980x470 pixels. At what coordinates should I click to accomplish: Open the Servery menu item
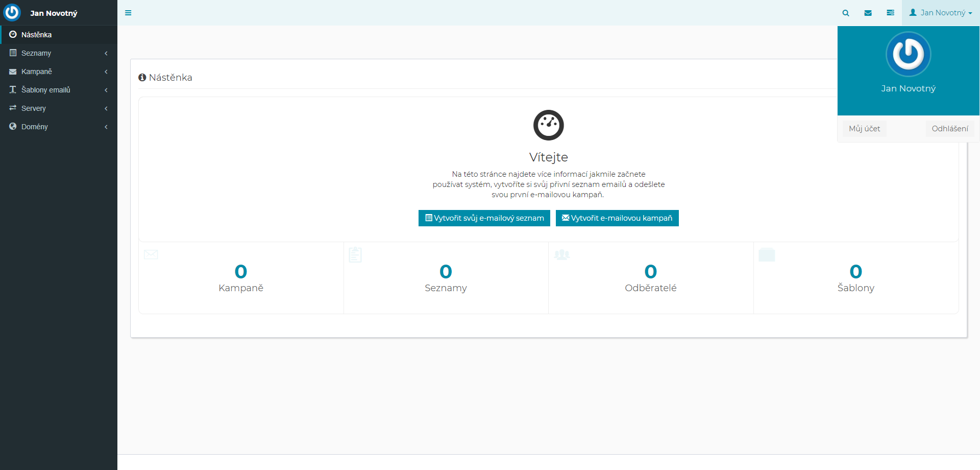coord(59,108)
